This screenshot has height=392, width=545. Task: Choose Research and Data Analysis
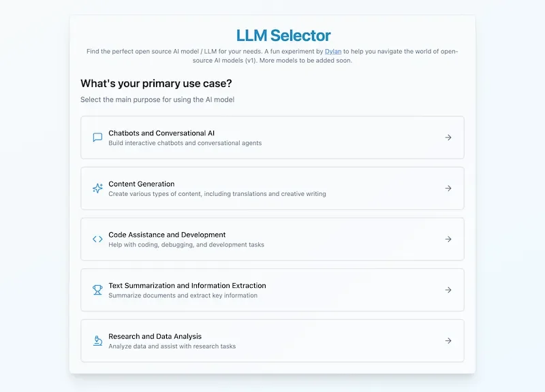pos(272,340)
